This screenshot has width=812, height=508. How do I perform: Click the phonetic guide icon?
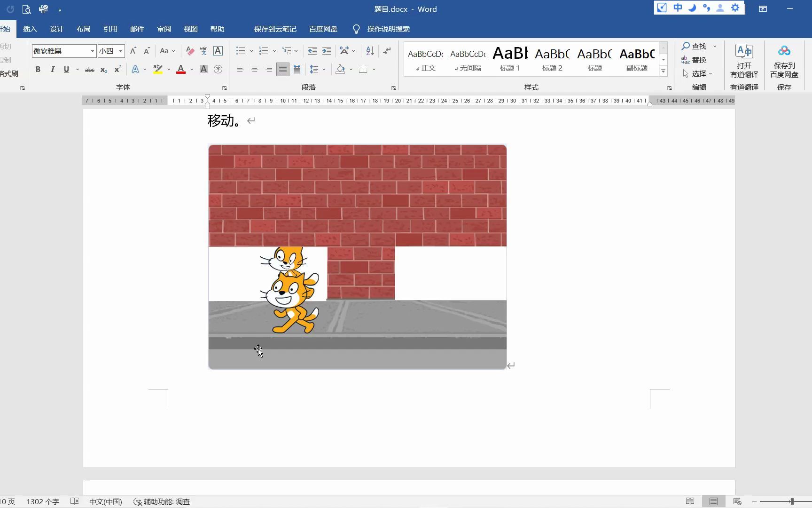[203, 51]
